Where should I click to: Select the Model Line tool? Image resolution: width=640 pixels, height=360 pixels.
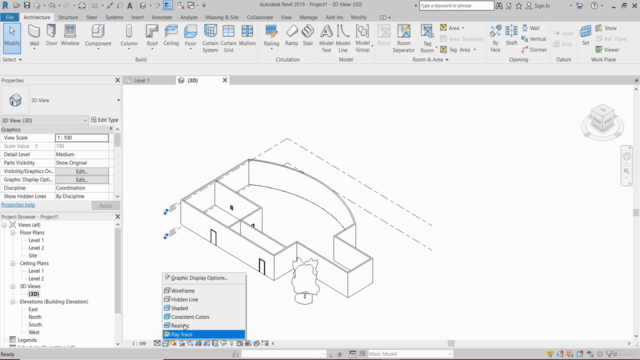[x=343, y=38]
